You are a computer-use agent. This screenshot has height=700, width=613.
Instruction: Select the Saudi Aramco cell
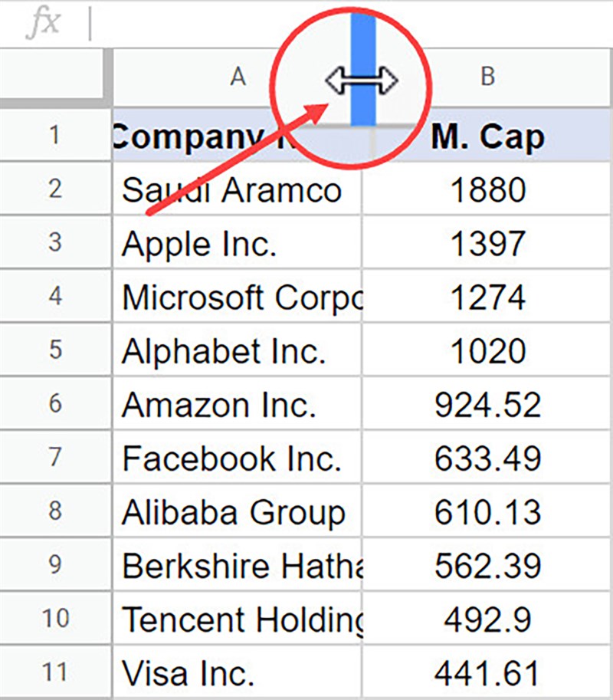point(238,189)
